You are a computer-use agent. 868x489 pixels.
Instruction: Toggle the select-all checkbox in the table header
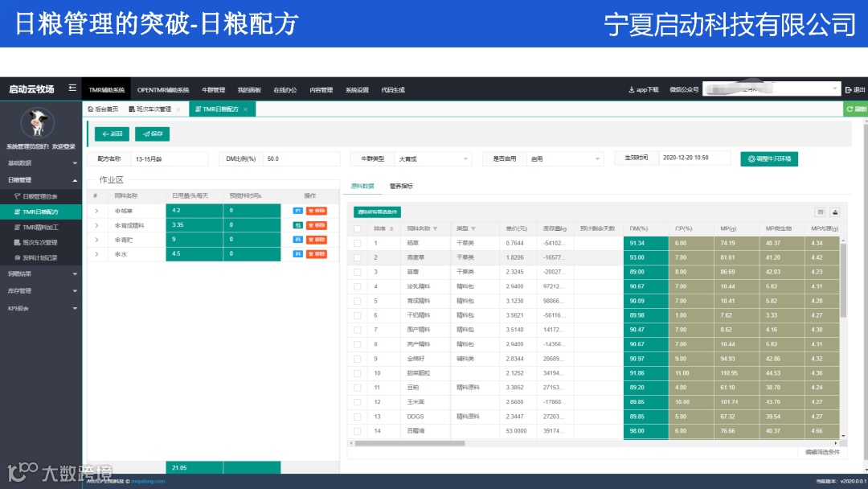(357, 228)
